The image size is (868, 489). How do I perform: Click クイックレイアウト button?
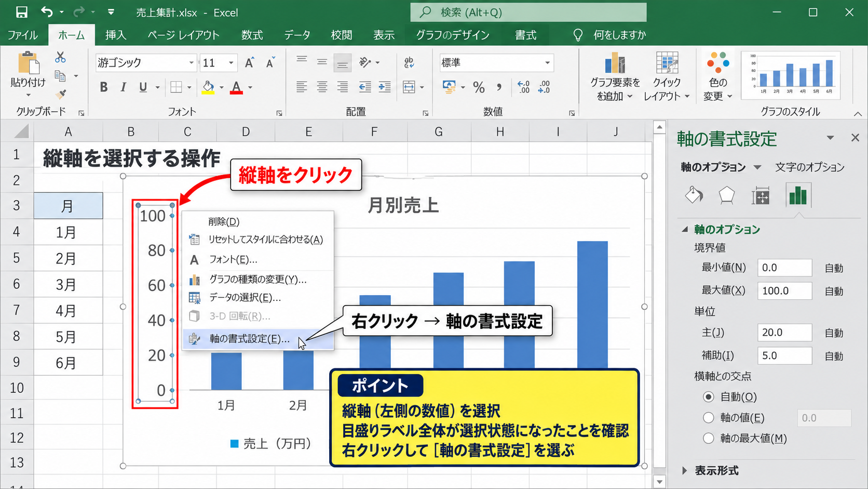click(x=667, y=76)
